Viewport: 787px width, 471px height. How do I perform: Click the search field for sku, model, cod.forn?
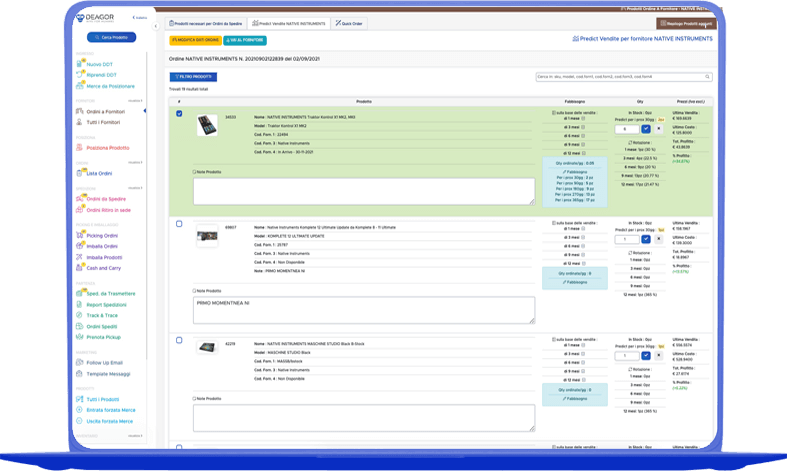pyautogui.click(x=623, y=77)
